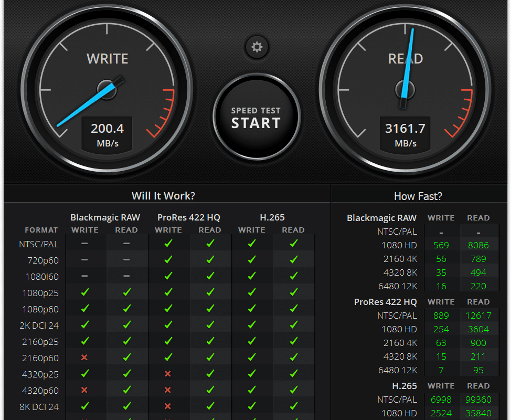Screen dimensions: 511x420
Task: Click green check for Blackmagic RAW write 2K DCI 24
Action: click(85, 325)
